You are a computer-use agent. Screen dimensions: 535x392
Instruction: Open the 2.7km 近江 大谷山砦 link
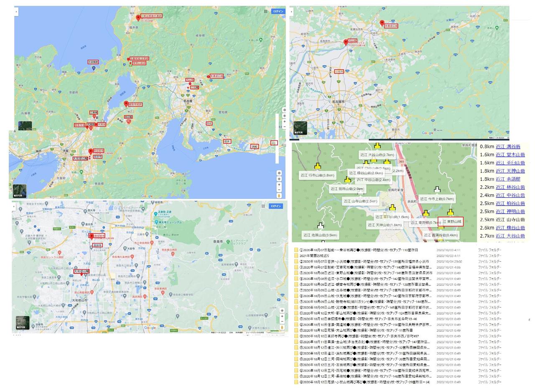(510, 236)
